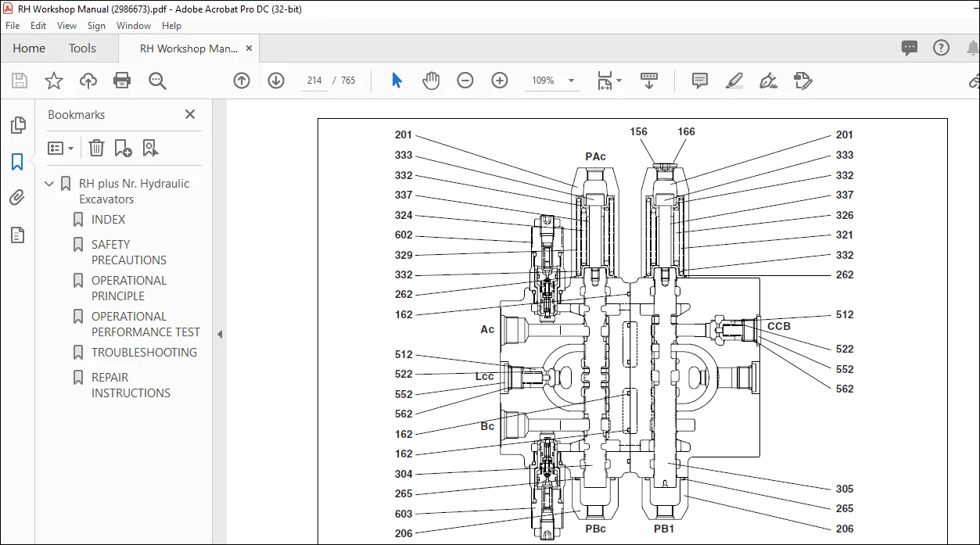Zoom out with minus icon

pyautogui.click(x=465, y=81)
